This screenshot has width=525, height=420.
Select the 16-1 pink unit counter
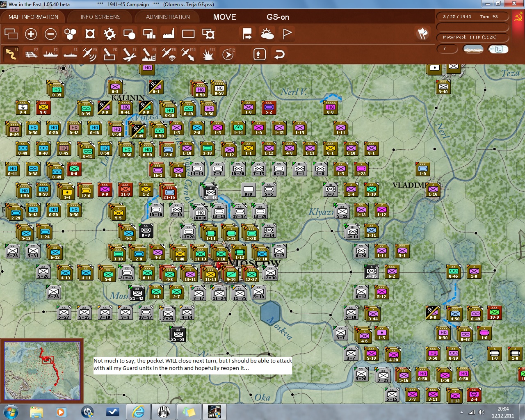[157, 170]
